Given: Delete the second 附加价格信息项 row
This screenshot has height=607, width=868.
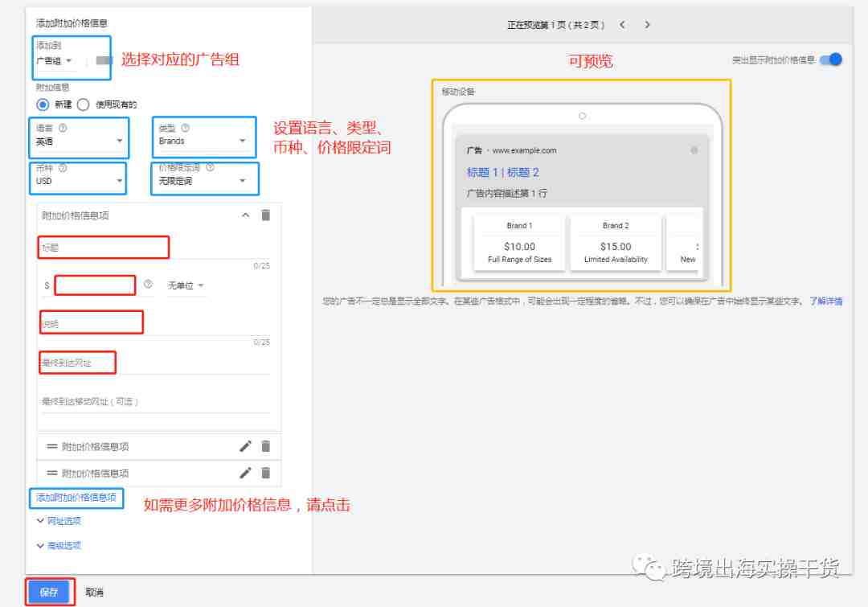Looking at the screenshot, I should click(266, 446).
